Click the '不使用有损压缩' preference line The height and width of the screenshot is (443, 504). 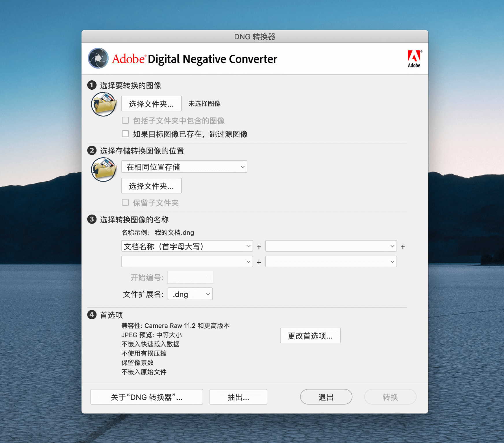(x=144, y=353)
